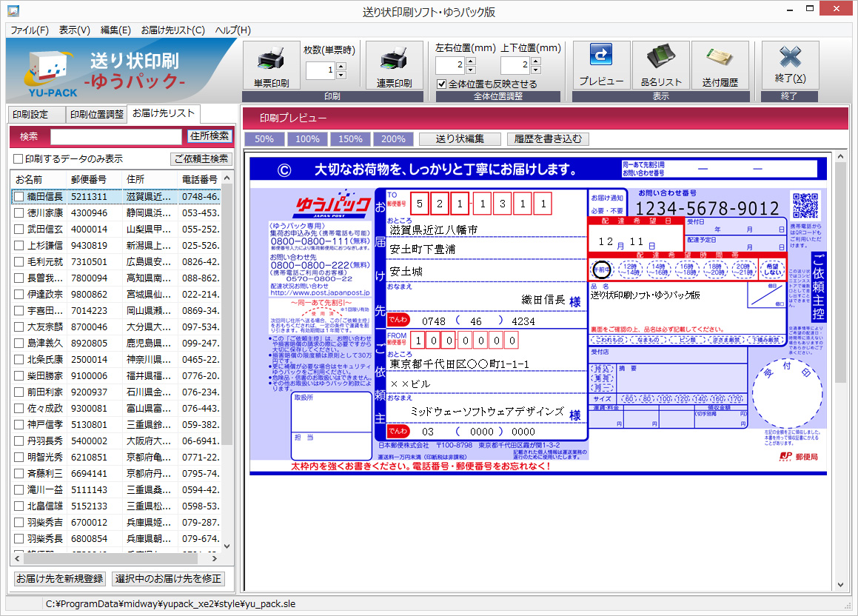Select 丹羽長秀 row in list
This screenshot has width=858, height=616.
click(116, 441)
